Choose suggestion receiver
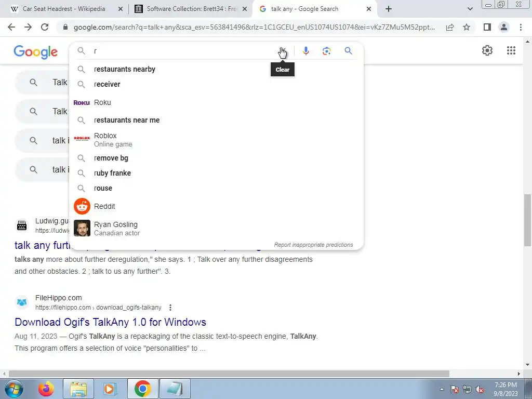This screenshot has height=399, width=532. (216, 84)
